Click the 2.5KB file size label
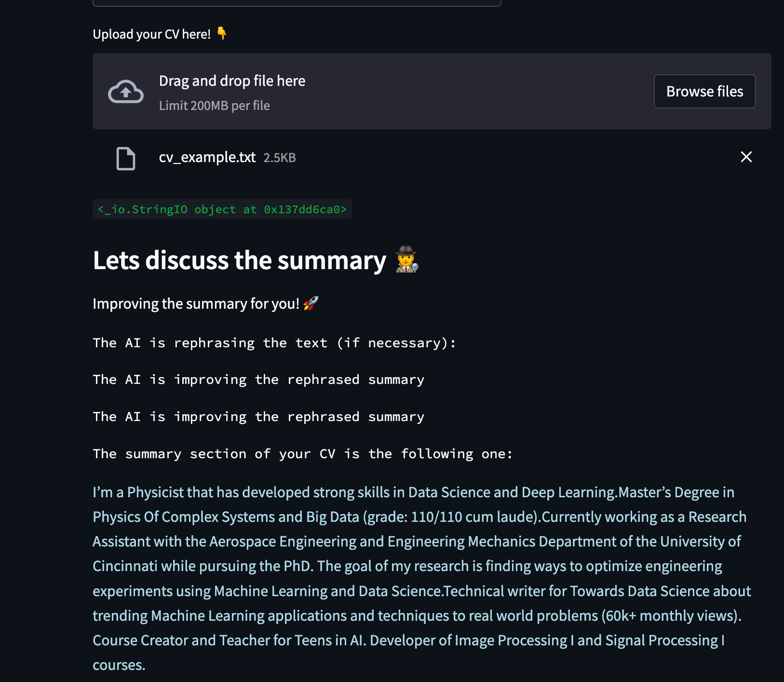The width and height of the screenshot is (784, 682). tap(280, 158)
